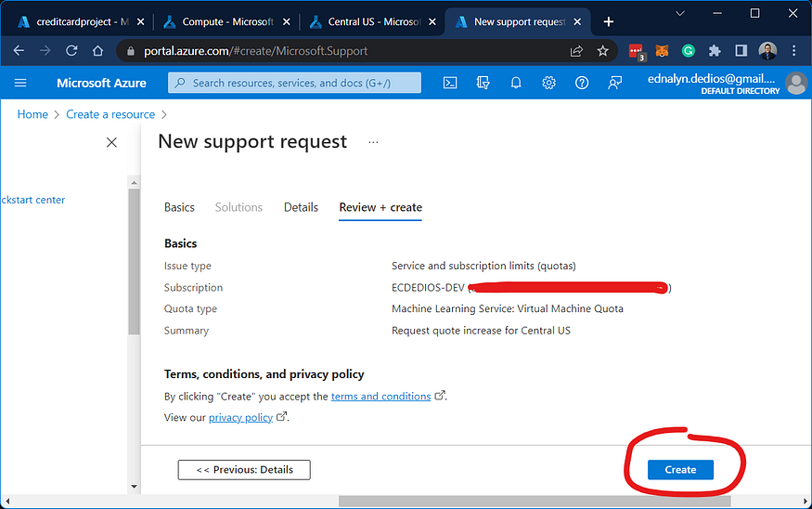
Task: Click the vertical scrollbar down arrow
Action: [x=135, y=486]
